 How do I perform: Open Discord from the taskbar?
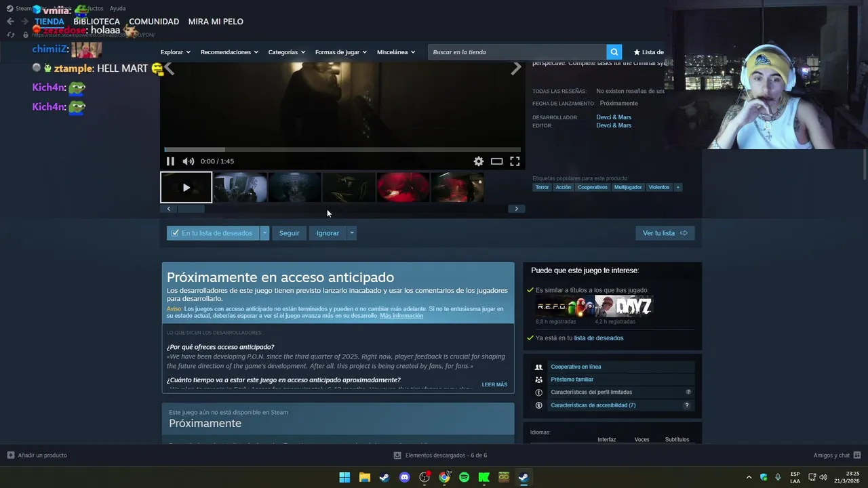coord(405,477)
